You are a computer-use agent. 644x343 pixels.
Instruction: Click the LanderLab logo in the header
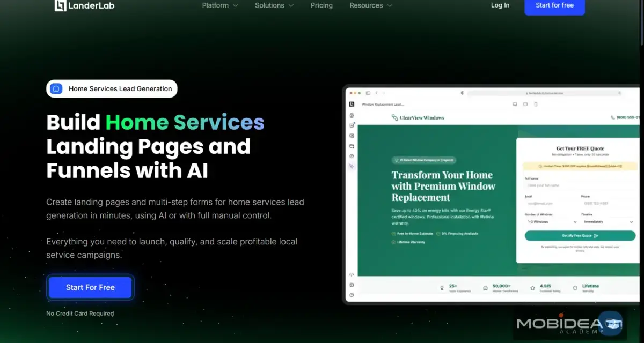84,5
